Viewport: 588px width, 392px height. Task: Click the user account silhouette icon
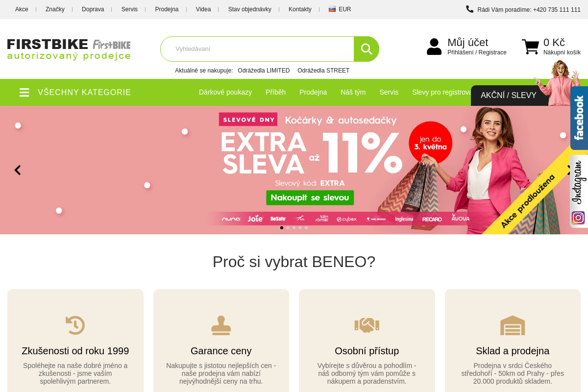pos(434,47)
